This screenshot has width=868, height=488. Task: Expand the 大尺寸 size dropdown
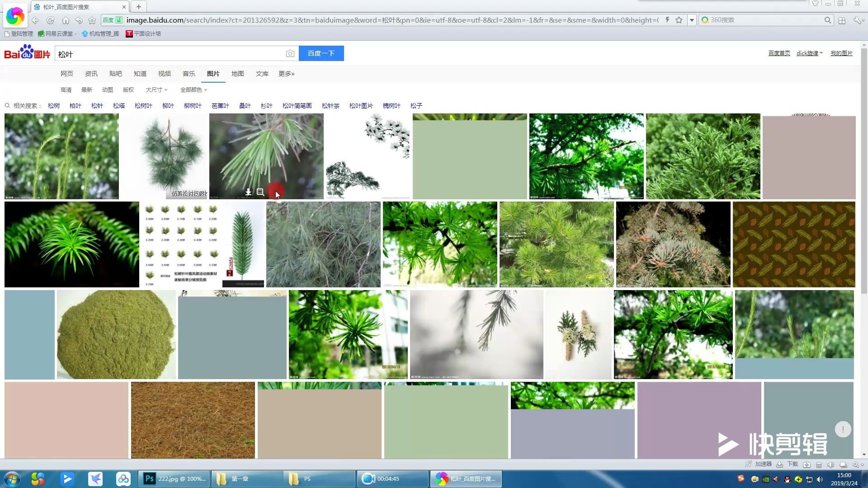(x=156, y=90)
